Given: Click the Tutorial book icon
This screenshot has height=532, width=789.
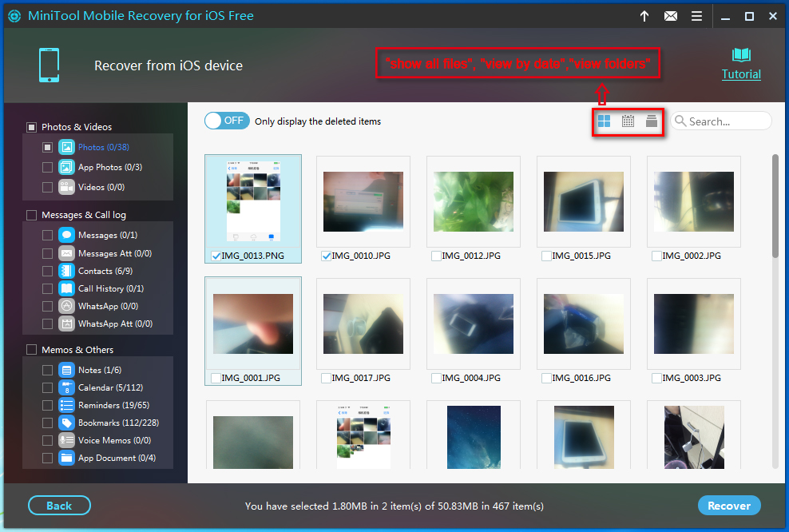Looking at the screenshot, I should 741,55.
